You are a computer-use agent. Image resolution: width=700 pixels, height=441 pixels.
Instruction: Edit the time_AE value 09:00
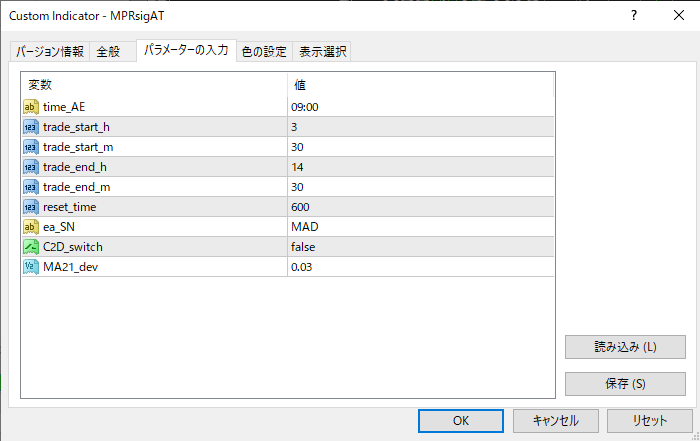pyautogui.click(x=305, y=107)
